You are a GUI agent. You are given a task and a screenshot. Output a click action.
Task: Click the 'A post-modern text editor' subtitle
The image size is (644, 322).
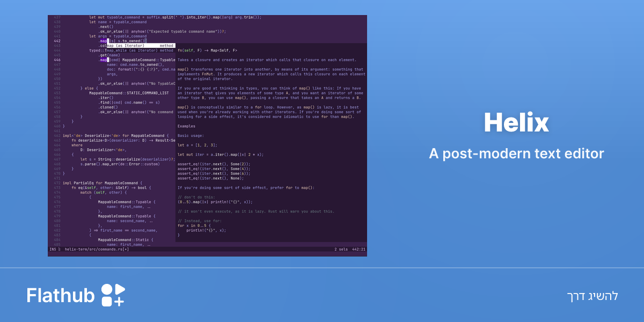pos(516,154)
